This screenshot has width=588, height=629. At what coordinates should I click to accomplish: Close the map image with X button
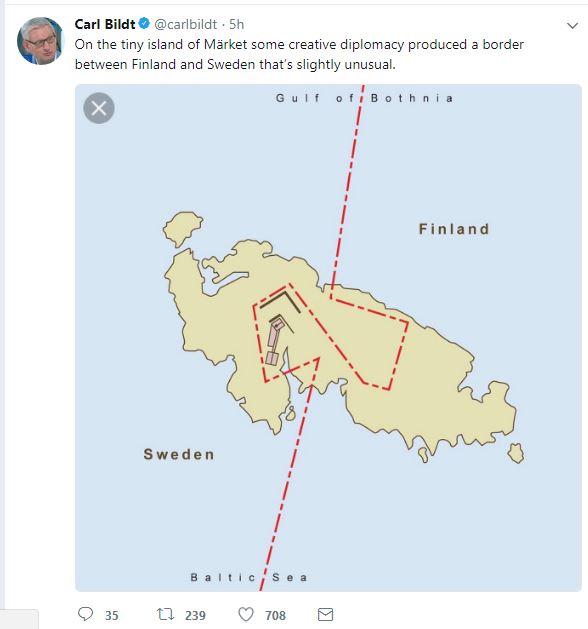[99, 108]
